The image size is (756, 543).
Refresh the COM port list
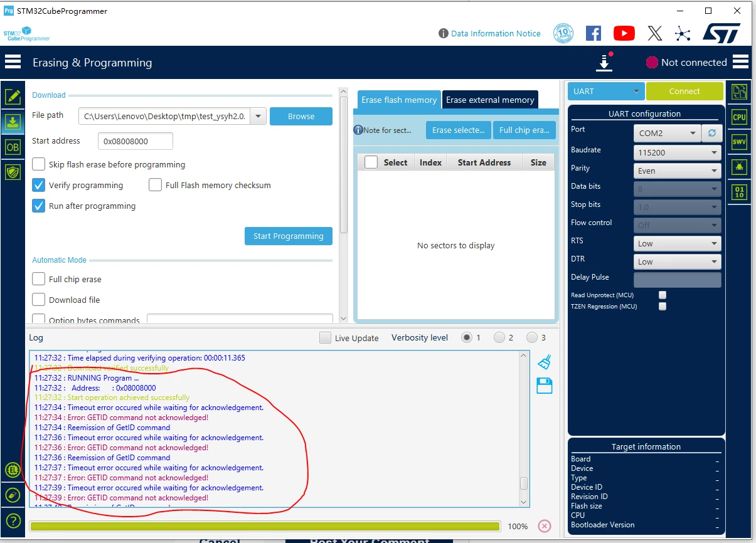point(712,133)
